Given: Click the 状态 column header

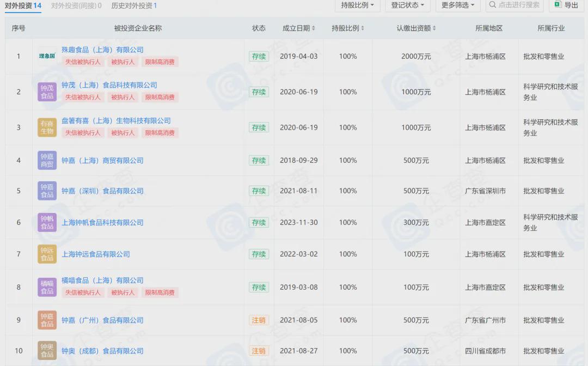Looking at the screenshot, I should 259,28.
